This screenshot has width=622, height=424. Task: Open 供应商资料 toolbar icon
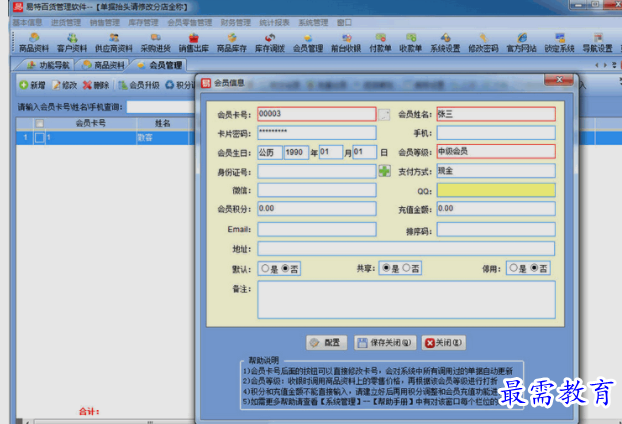(x=114, y=43)
